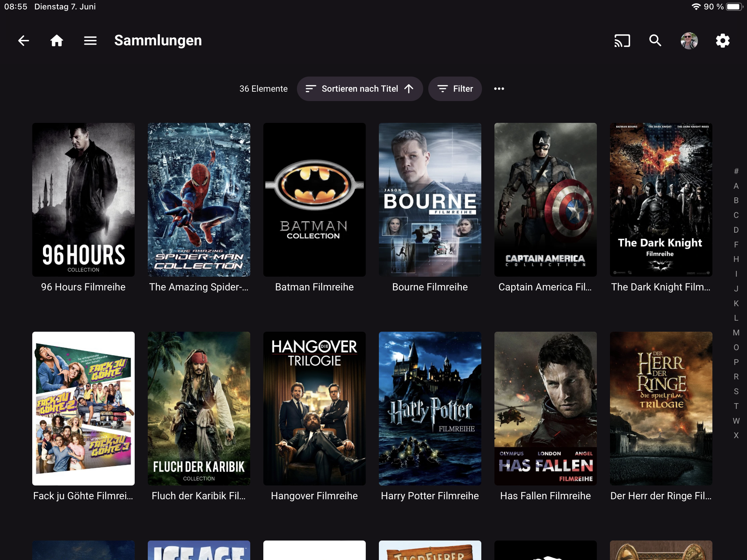Jump to letter O in alphabet index
Viewport: 747px width, 560px height.
[x=736, y=347]
